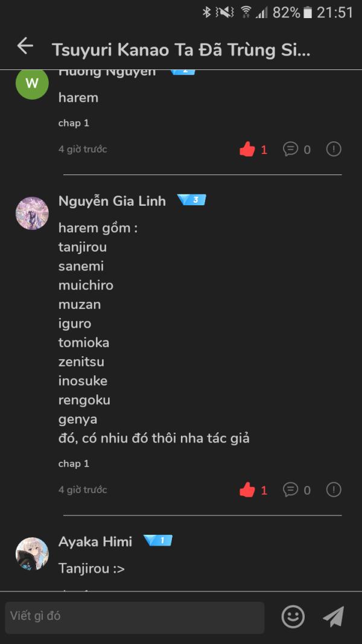The width and height of the screenshot is (362, 644).
Task: Open 'chap 1' under Nguyễn Gia Linh's comment
Action: (74, 464)
